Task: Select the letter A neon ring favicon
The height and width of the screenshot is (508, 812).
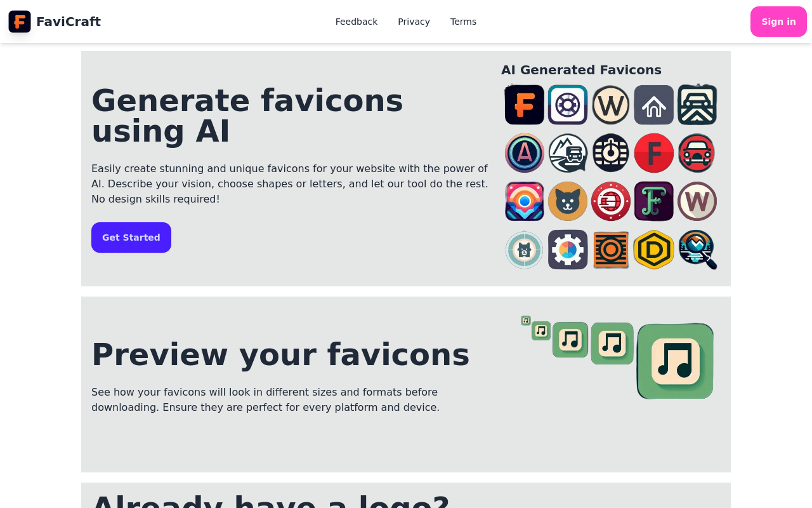Action: (x=525, y=153)
